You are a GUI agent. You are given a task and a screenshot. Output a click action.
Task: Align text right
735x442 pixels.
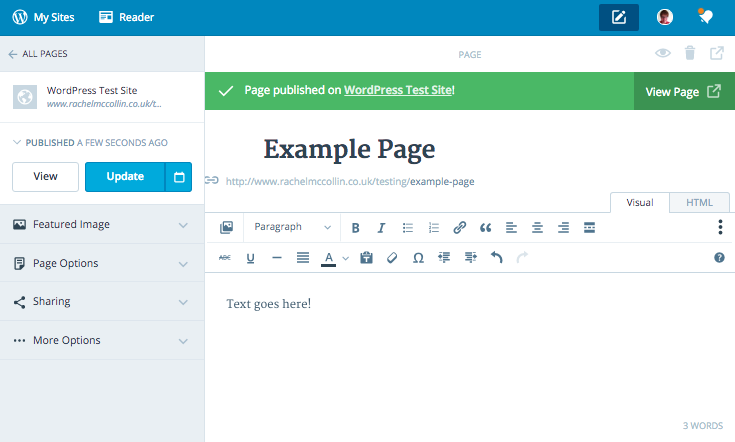click(563, 228)
